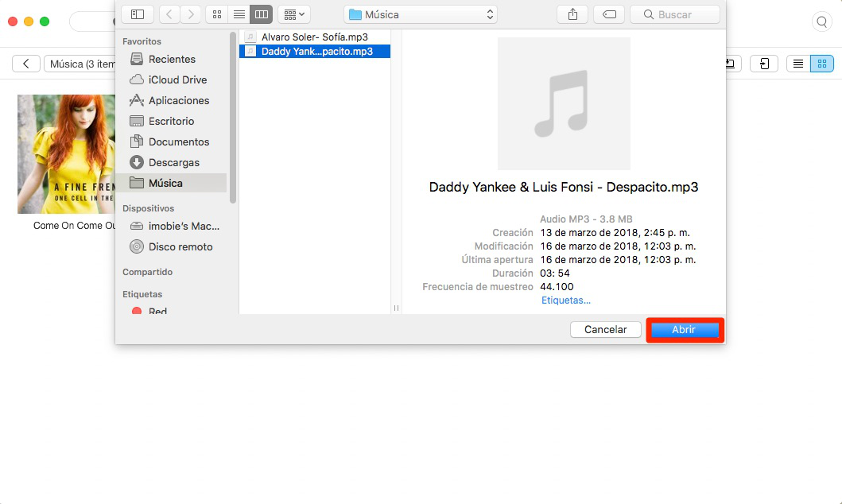Click the column resize handle

(396, 308)
